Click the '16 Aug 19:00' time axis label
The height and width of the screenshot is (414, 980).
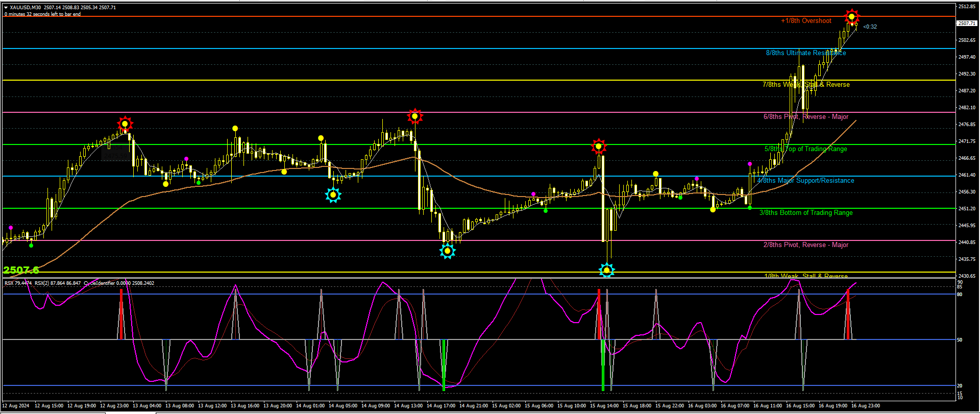(x=833, y=406)
